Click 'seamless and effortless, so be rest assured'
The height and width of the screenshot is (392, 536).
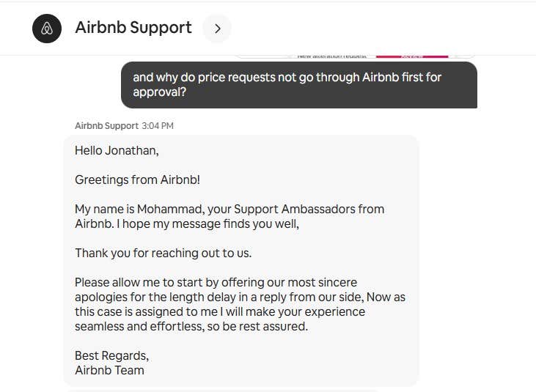[x=191, y=326]
